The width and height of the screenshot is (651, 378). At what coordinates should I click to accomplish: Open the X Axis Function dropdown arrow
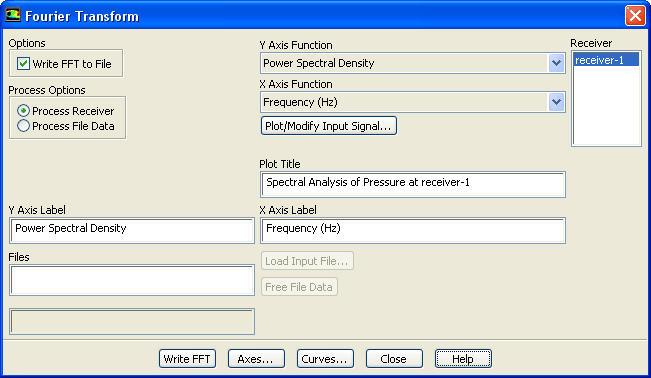coord(556,102)
